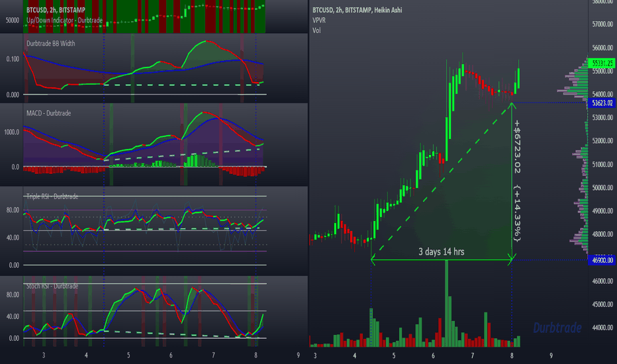Screen dimensions: 617x364
Task: Click 52000.00 on the price scale
Action: click(602, 141)
